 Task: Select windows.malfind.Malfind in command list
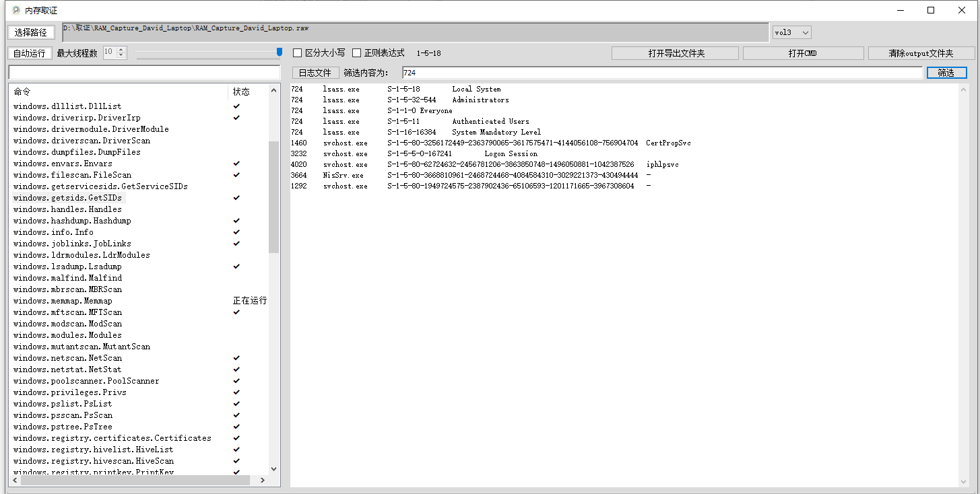click(x=67, y=278)
